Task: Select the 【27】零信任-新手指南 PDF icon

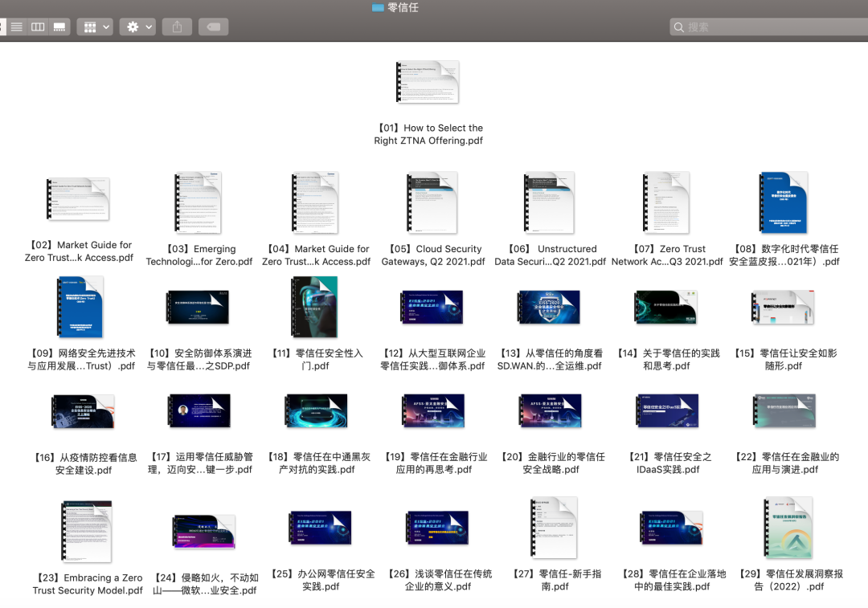Action: (x=554, y=528)
